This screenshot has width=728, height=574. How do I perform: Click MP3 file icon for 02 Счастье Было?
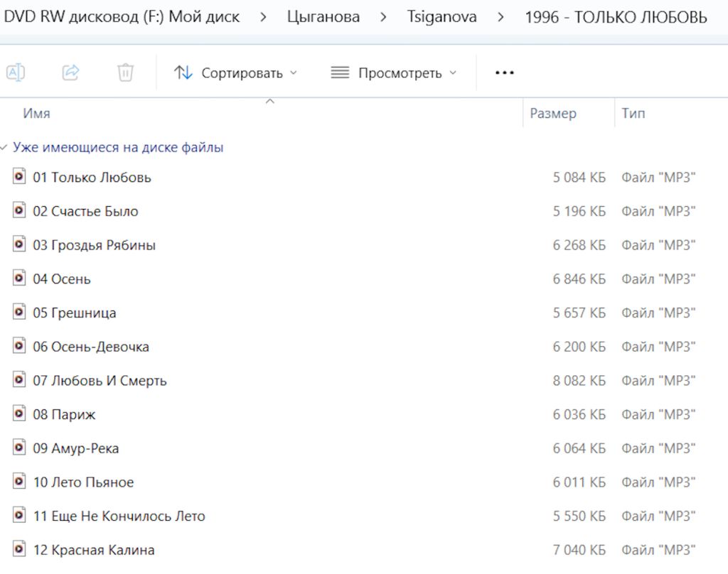[x=18, y=211]
